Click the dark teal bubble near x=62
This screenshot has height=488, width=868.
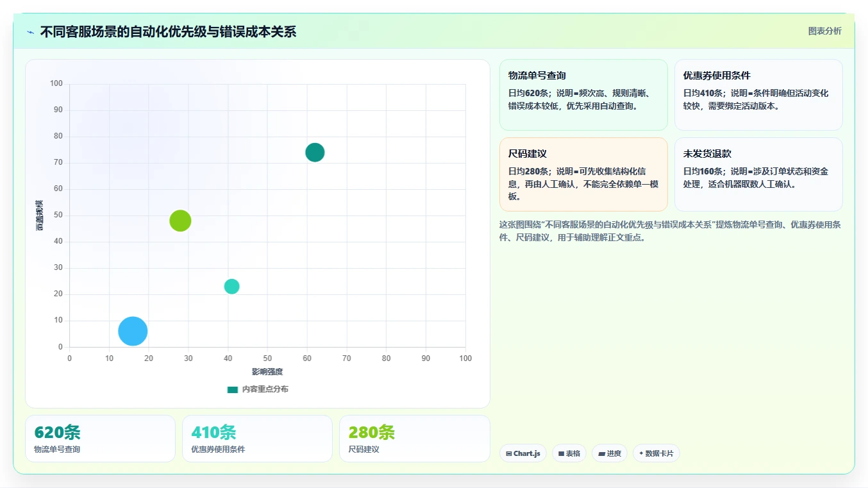tap(315, 153)
